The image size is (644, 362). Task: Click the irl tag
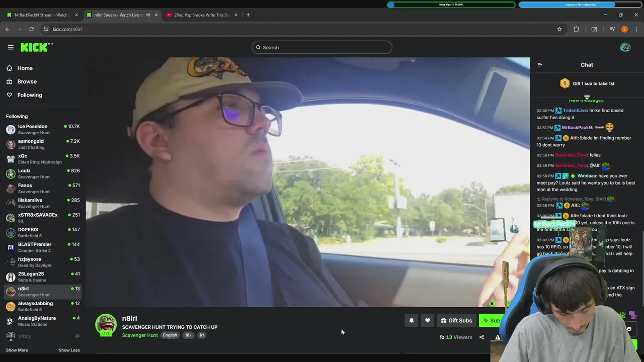[202, 335]
